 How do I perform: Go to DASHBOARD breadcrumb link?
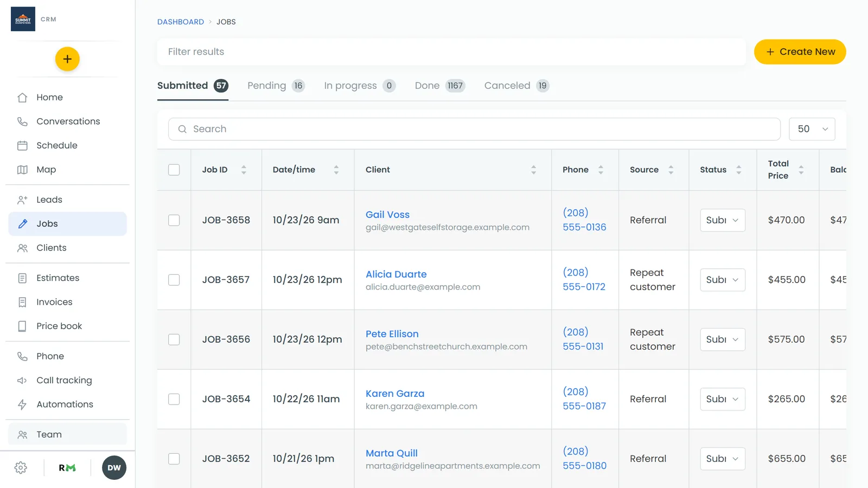[x=181, y=22]
